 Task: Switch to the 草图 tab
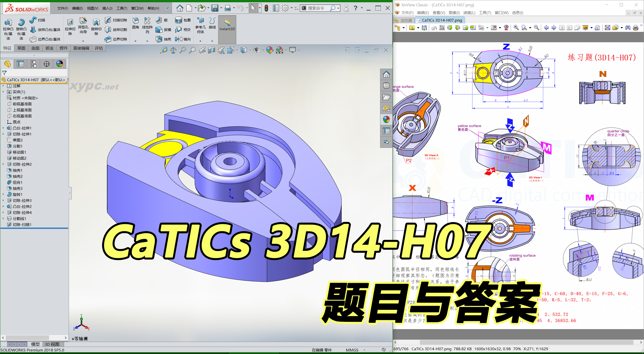[21, 48]
